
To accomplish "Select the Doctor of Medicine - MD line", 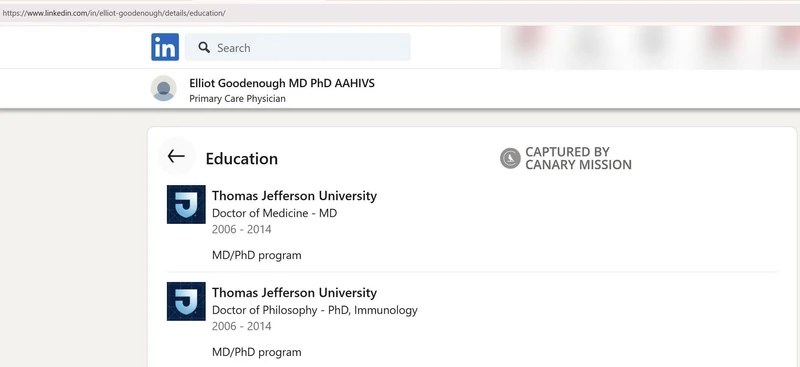I will (274, 213).
